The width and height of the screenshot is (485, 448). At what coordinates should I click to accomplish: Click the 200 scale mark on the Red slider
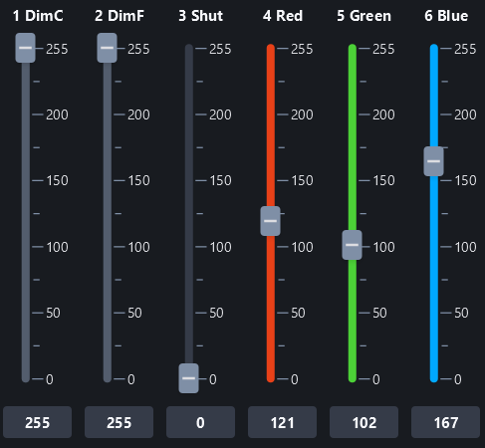coord(302,114)
